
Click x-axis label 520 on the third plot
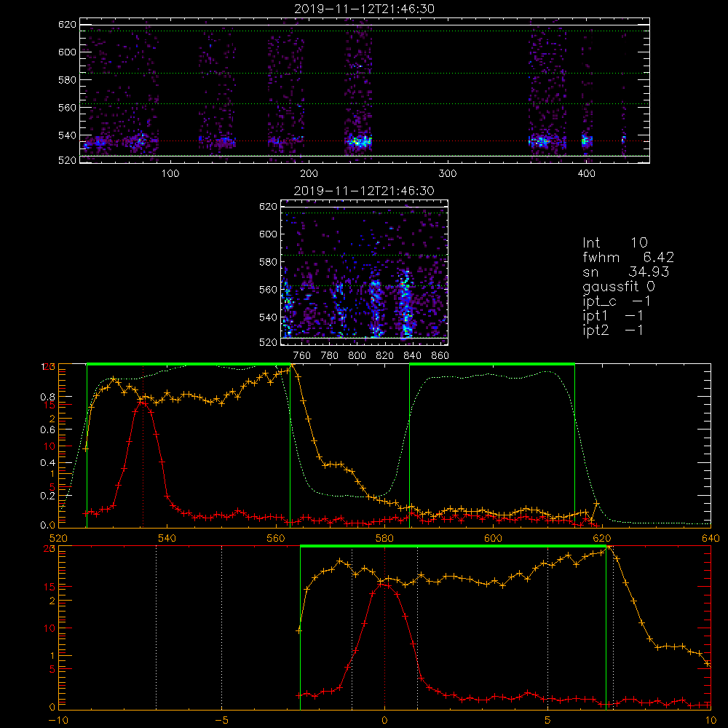pyautogui.click(x=58, y=538)
